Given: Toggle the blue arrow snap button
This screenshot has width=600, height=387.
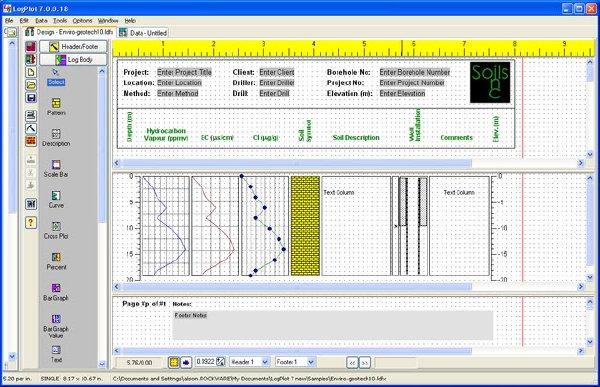Looking at the screenshot, I should [186, 362].
